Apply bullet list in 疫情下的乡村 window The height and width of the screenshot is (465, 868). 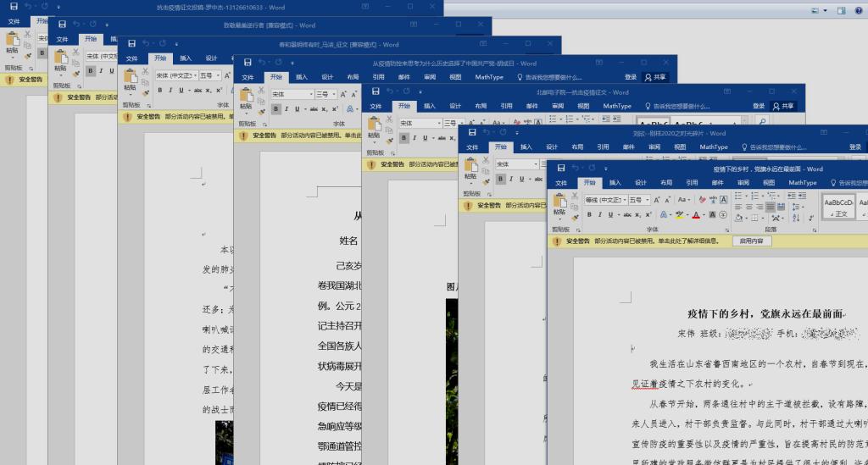tap(738, 197)
